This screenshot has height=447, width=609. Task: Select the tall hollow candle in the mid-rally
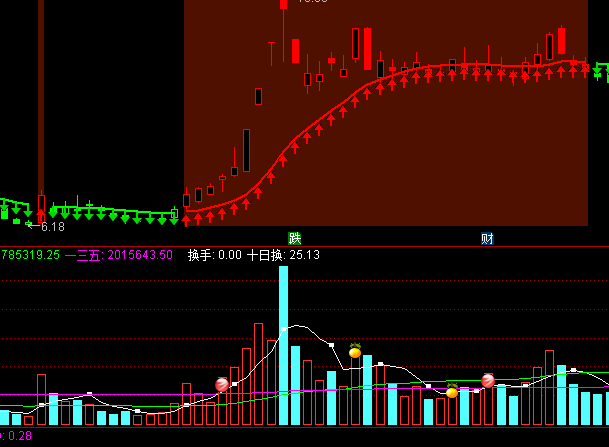coord(246,149)
